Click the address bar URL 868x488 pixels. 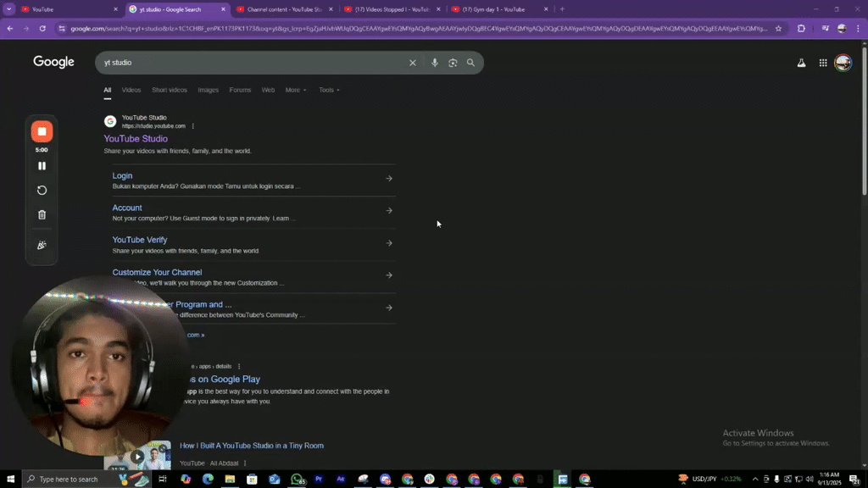pos(419,28)
